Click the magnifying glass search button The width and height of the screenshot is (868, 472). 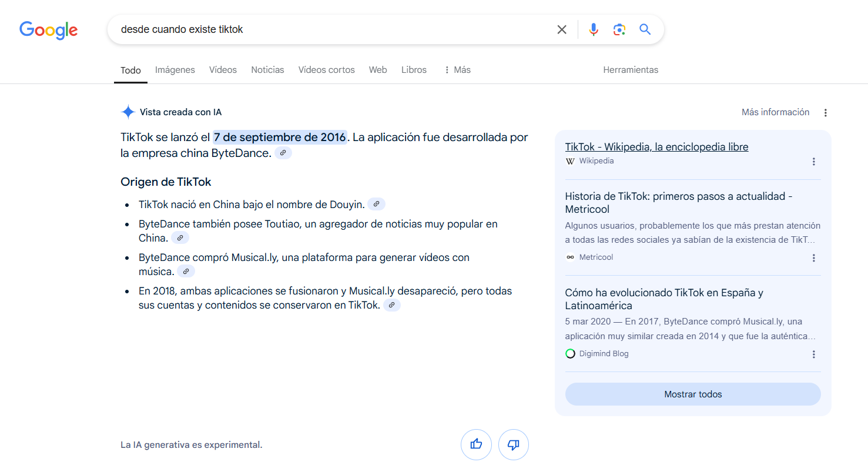point(645,29)
